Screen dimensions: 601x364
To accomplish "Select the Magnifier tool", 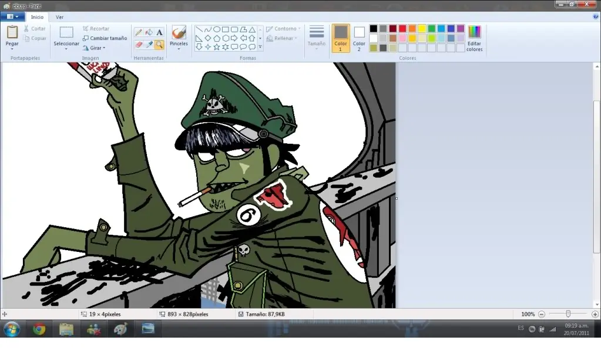I will (159, 45).
